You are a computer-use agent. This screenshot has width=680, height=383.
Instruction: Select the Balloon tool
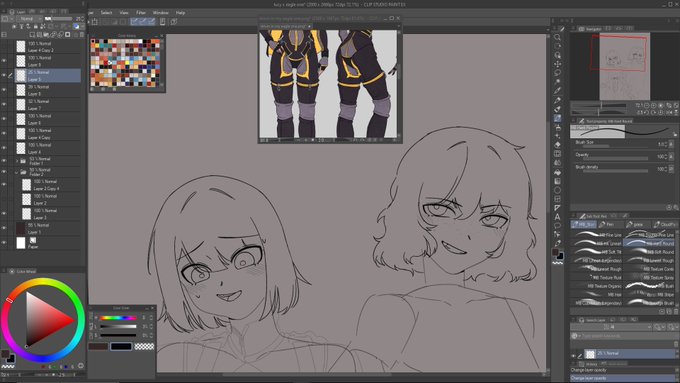[557, 226]
